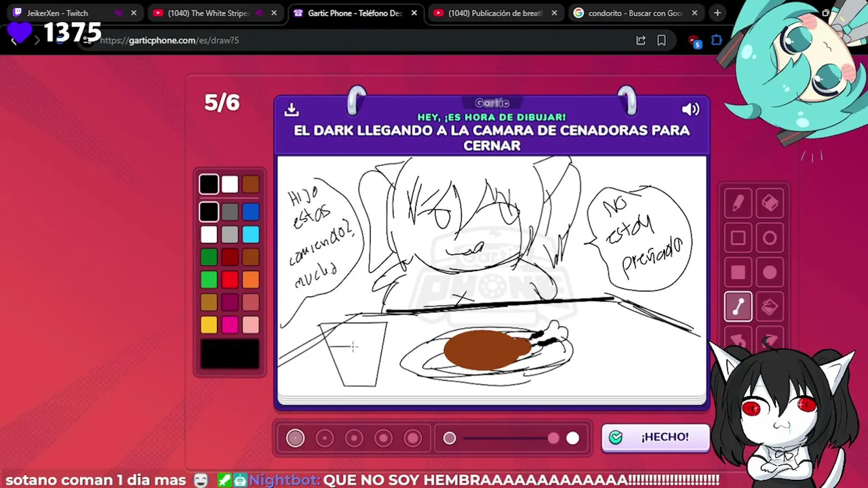868x488 pixels.
Task: Choose the light gray color swatch
Action: (x=230, y=235)
